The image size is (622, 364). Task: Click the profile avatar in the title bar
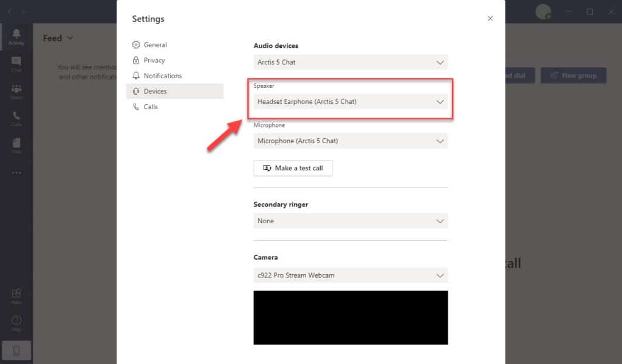tap(542, 11)
